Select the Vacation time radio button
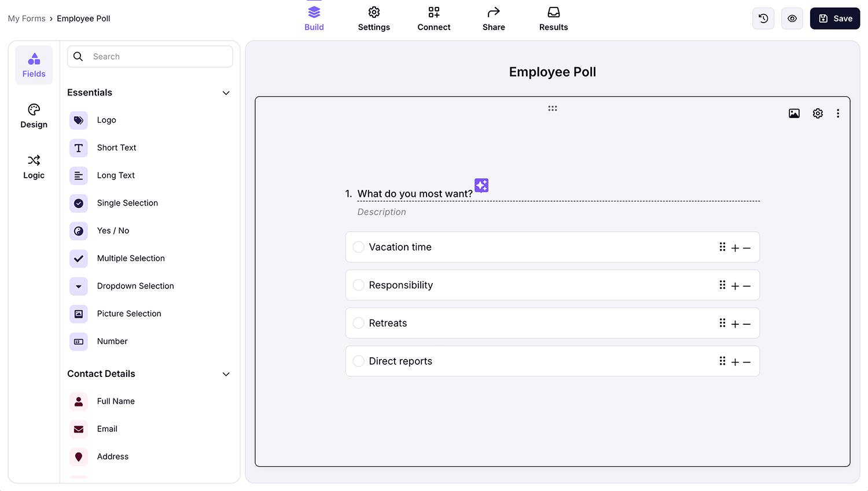The height and width of the screenshot is (491, 868). pyautogui.click(x=359, y=247)
